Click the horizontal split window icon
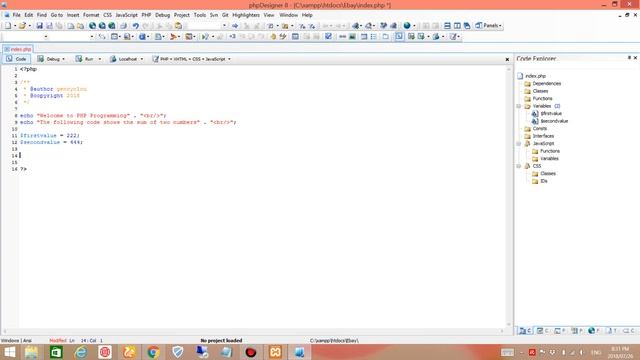 447,26
